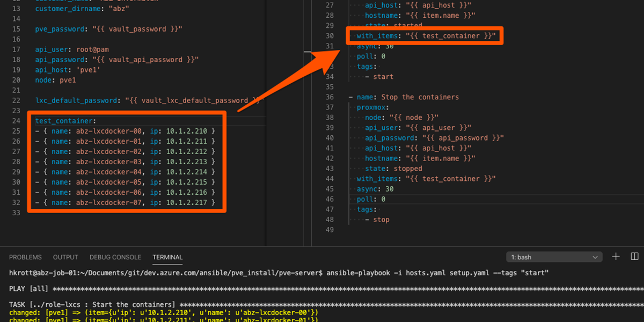Click the highlighted with_items line 30
Viewport: 644px width, 322px height.
click(x=425, y=36)
